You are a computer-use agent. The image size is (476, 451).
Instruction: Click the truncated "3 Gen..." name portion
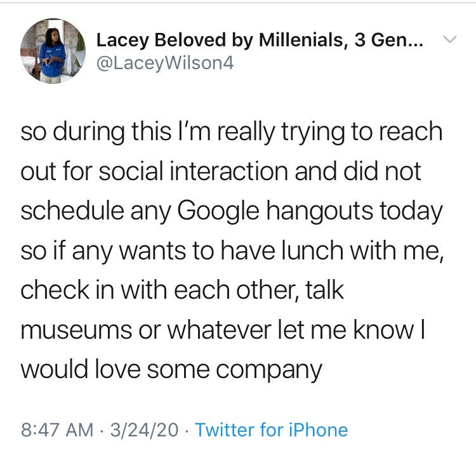click(389, 40)
